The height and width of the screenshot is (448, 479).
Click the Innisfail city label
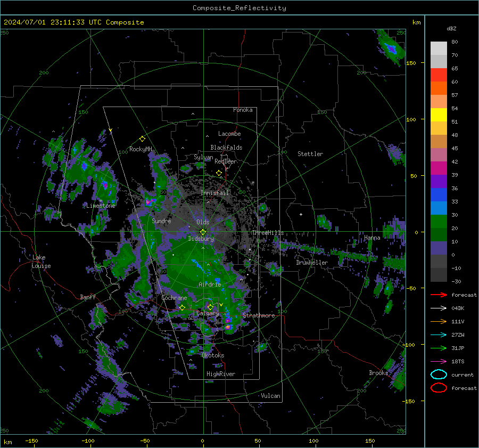coord(215,193)
